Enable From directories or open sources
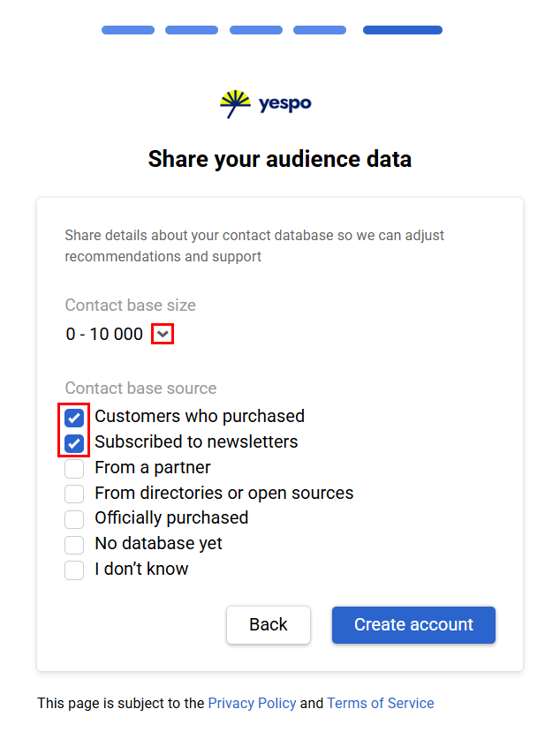This screenshot has height=747, width=560. coord(74,494)
